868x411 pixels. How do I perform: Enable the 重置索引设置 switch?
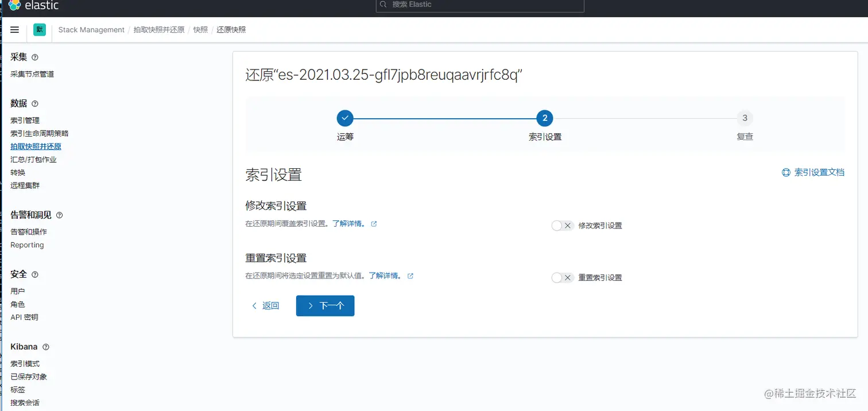coord(563,277)
